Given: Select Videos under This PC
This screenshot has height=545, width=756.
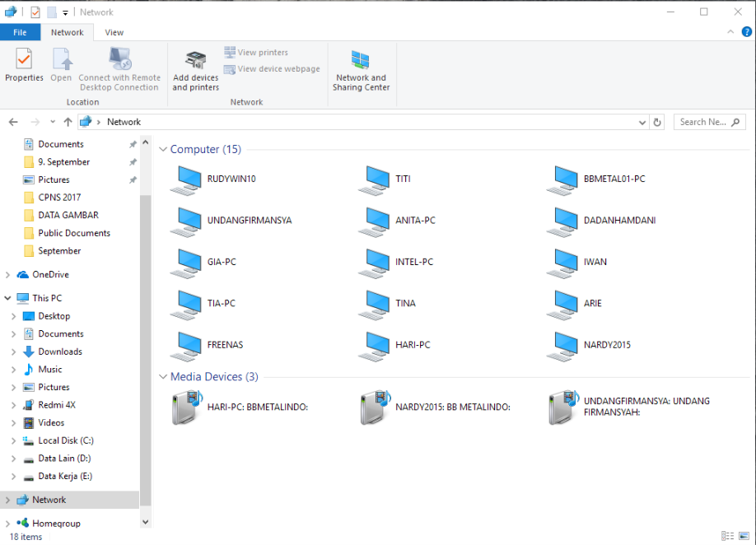Looking at the screenshot, I should click(x=51, y=422).
